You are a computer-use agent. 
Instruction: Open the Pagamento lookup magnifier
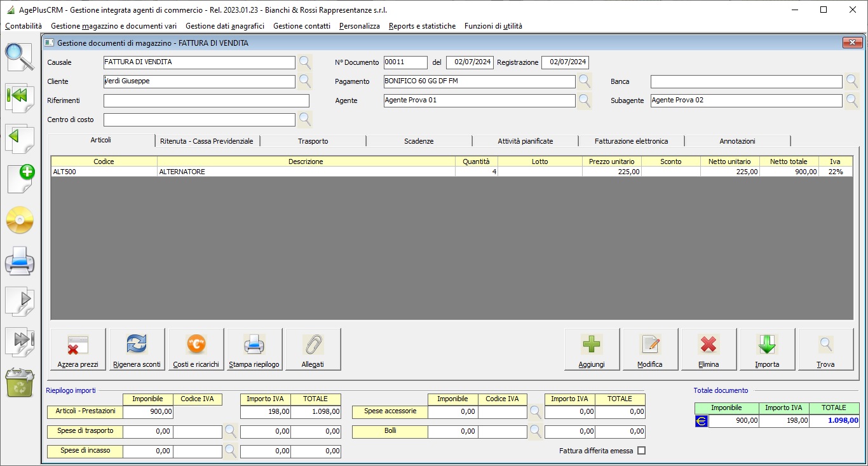585,81
